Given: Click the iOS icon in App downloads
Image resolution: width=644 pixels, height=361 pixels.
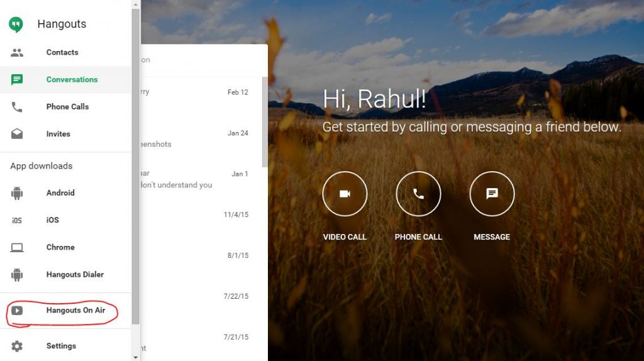Looking at the screenshot, I should (17, 221).
